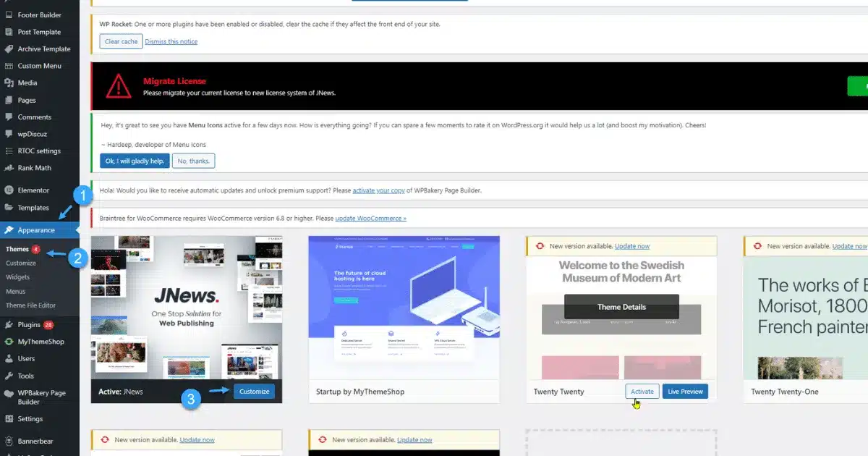Open Custom Menu via its sidebar icon
868x456 pixels.
point(9,66)
